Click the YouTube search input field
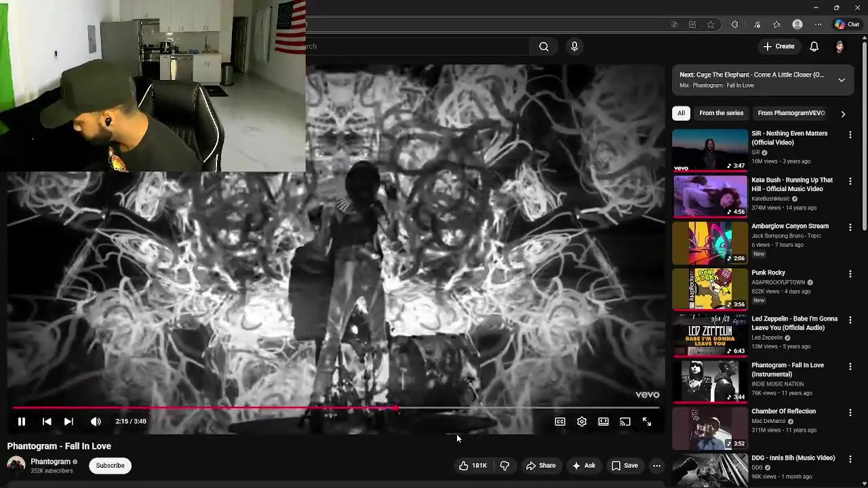Viewport: 868px width, 488px height. (x=417, y=46)
